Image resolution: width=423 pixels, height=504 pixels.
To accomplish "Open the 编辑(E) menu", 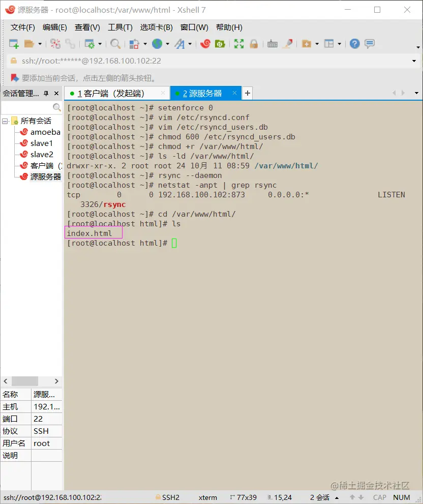I will 54,27.
